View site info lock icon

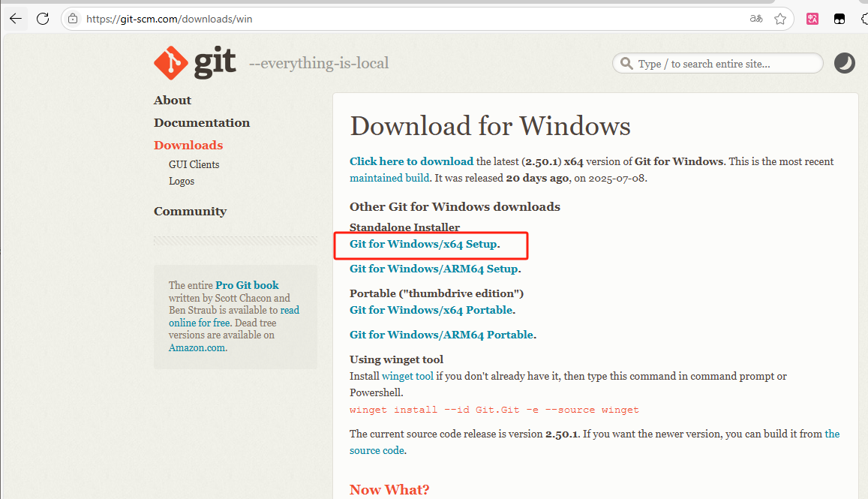(73, 19)
